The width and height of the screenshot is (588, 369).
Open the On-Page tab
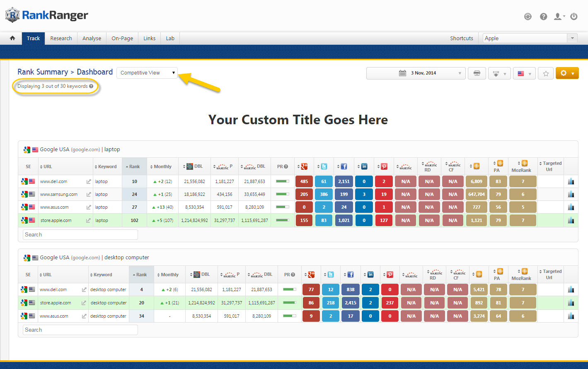click(122, 38)
